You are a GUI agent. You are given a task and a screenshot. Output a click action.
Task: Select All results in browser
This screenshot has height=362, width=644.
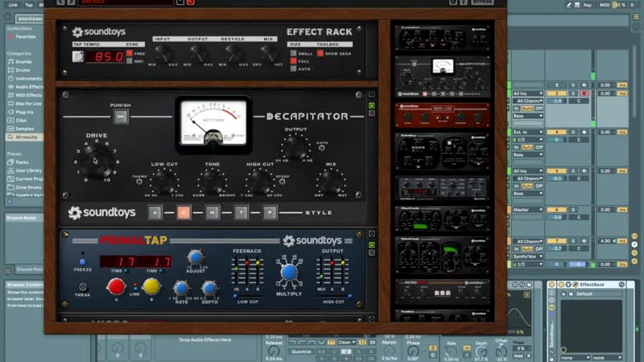(x=26, y=137)
